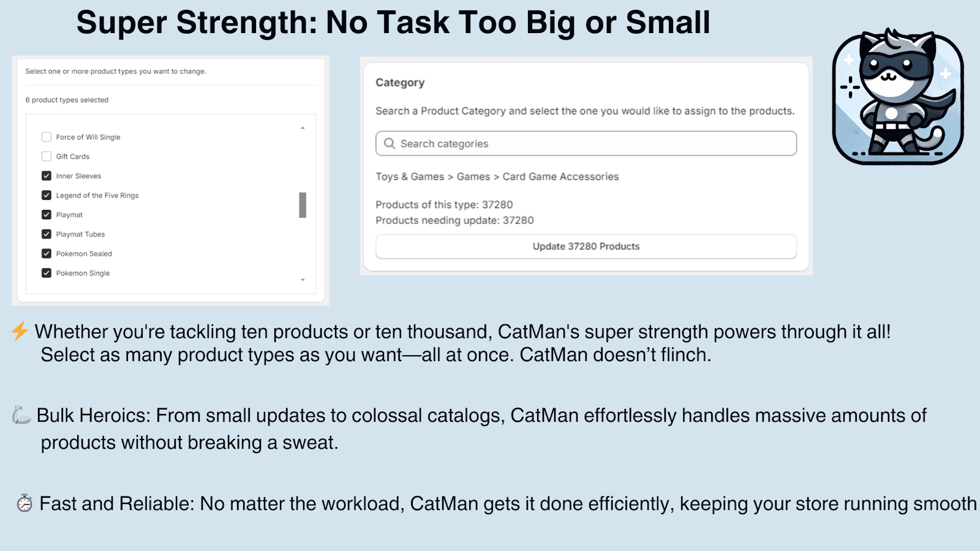
Task: Click the stopwatch emoji icon
Action: (x=24, y=503)
